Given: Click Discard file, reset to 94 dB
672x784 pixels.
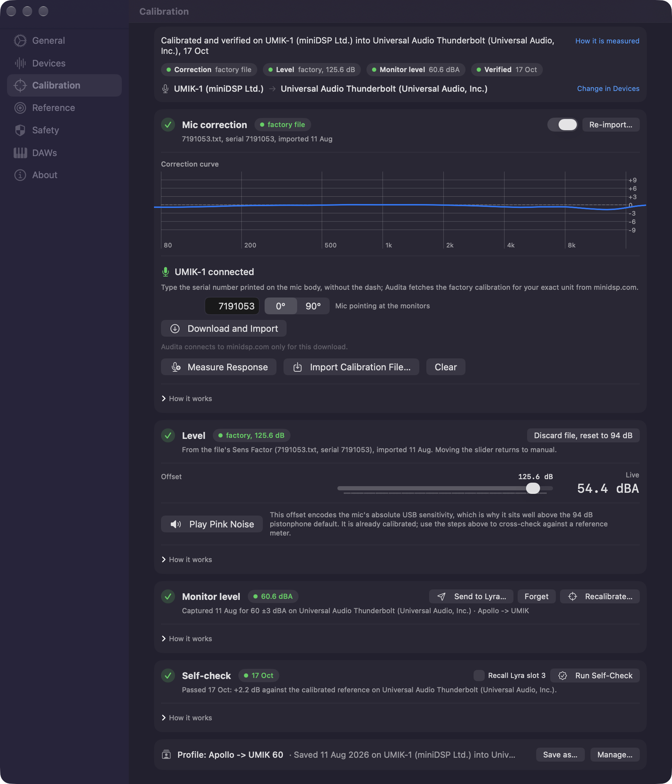Looking at the screenshot, I should tap(583, 435).
